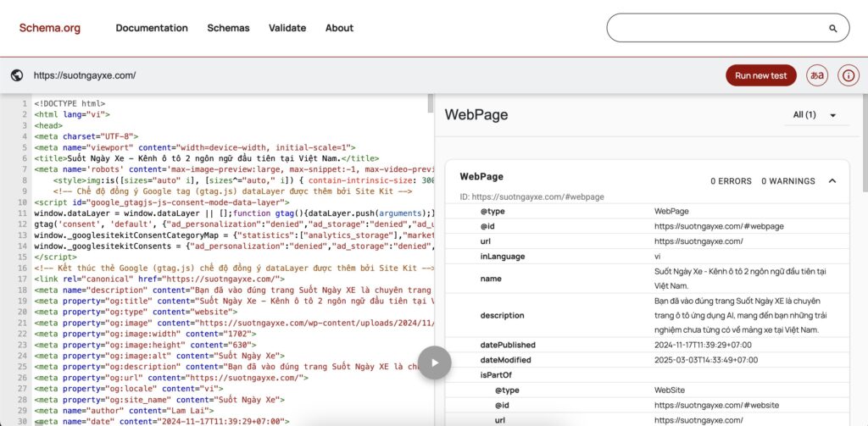Click ID: https://suotngayxe.com/#webpage text
This screenshot has height=426, width=868.
coord(532,196)
